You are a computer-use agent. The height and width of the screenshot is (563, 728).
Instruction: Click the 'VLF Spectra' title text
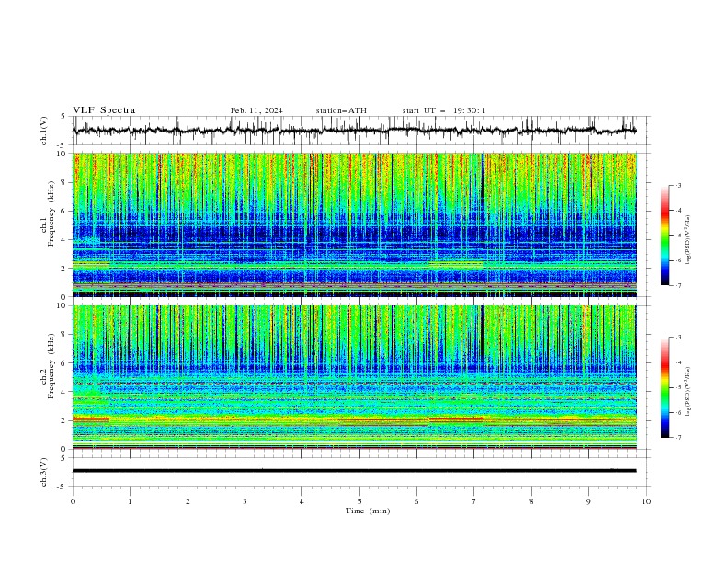coord(104,110)
